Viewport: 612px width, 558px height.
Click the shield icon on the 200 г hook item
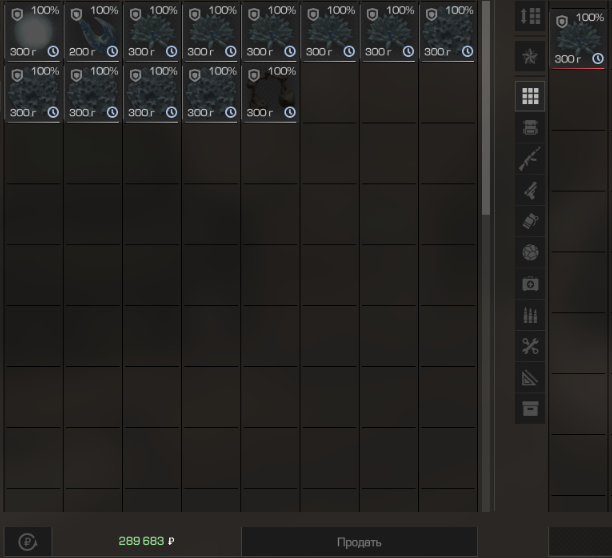[x=76, y=15]
